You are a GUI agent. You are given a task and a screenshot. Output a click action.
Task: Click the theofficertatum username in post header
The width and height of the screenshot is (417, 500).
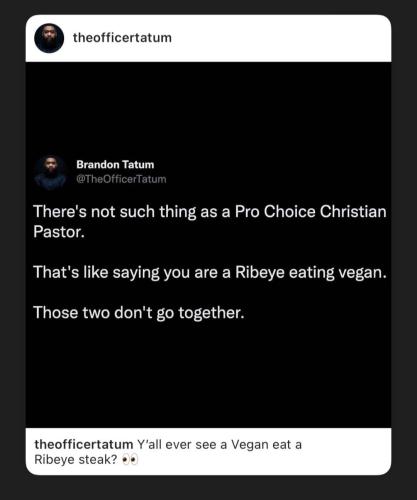[122, 38]
